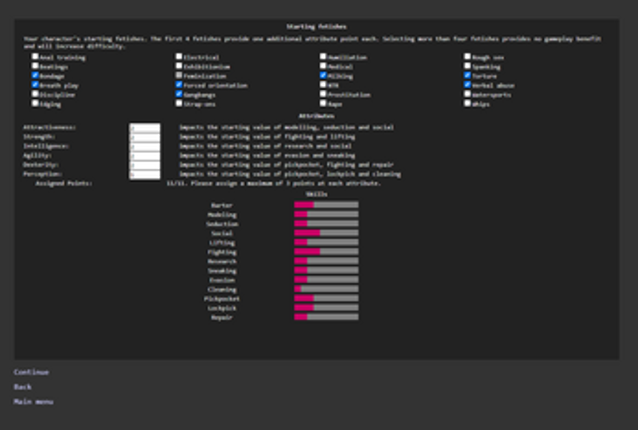Click the Perception points field
Viewport: 638px width, 430px height.
tap(145, 175)
